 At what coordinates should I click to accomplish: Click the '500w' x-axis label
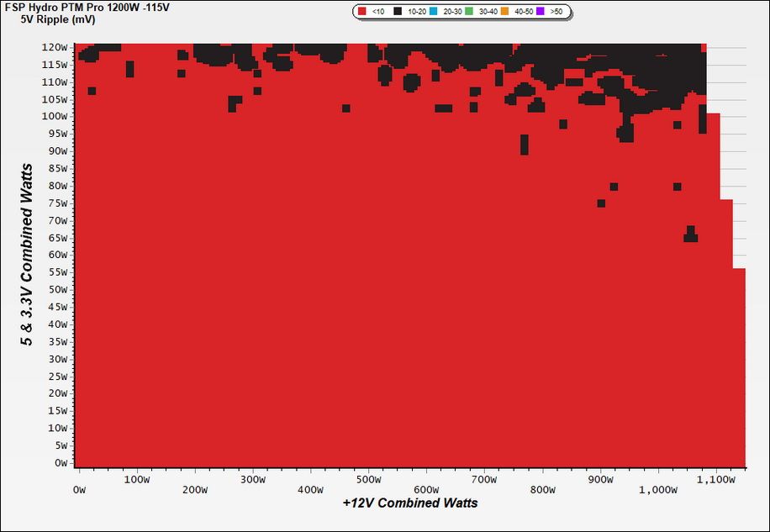pos(369,480)
